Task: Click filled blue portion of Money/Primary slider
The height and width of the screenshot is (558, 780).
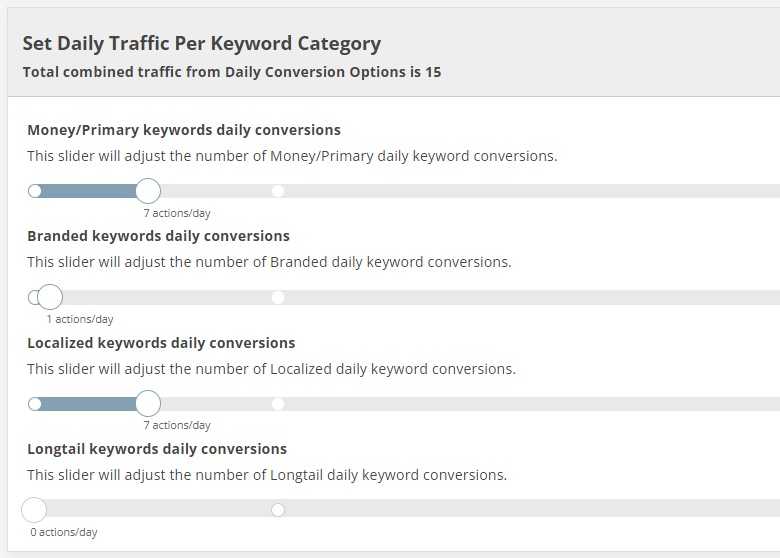Action: click(89, 191)
